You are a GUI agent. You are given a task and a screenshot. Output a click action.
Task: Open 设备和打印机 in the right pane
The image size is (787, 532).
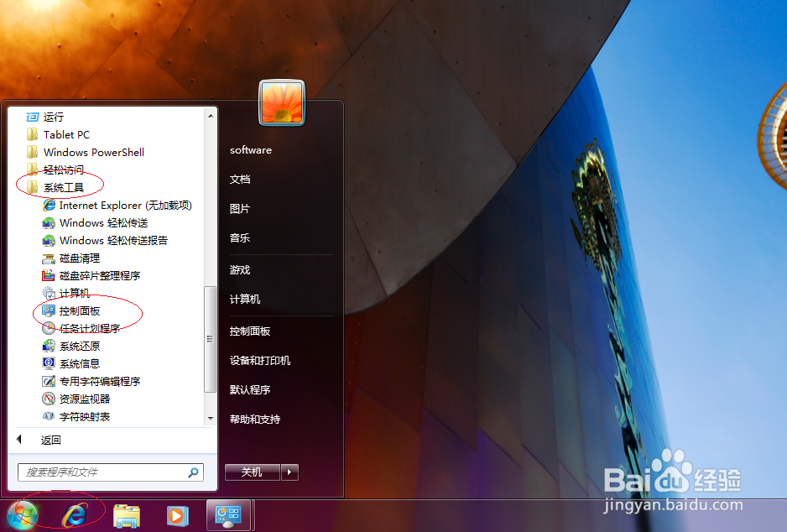tap(260, 360)
